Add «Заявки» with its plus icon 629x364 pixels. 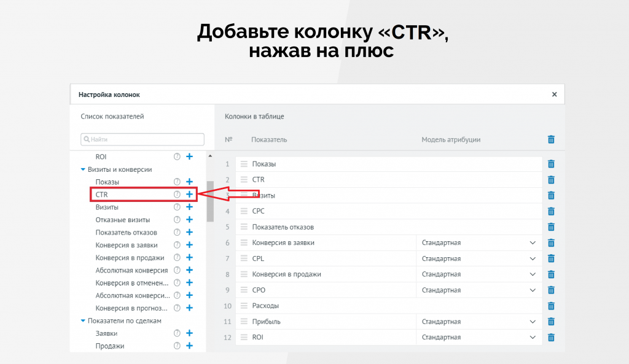point(189,333)
